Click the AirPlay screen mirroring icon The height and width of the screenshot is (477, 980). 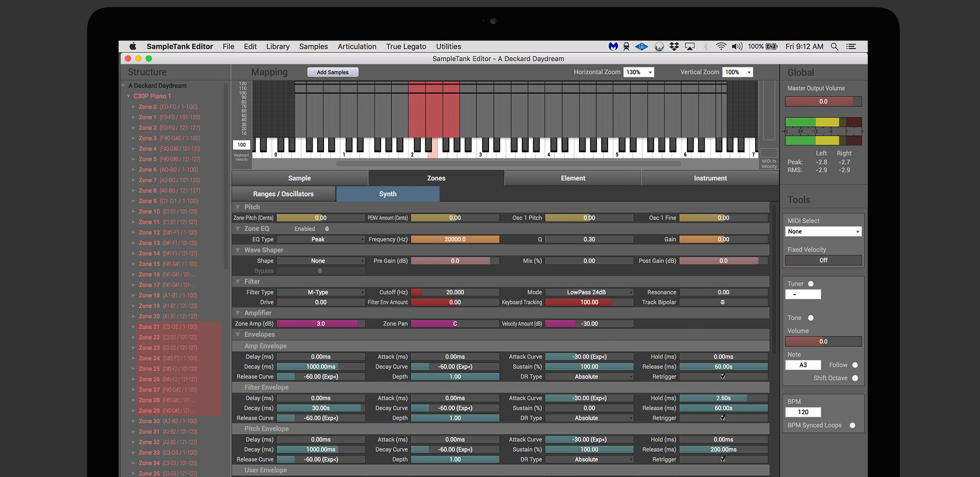(x=690, y=46)
